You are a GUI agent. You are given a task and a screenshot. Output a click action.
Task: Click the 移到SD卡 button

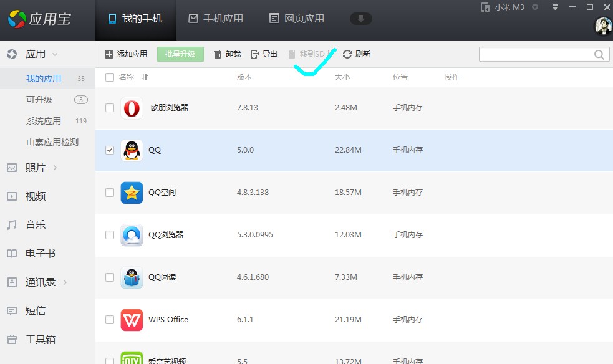(x=310, y=54)
